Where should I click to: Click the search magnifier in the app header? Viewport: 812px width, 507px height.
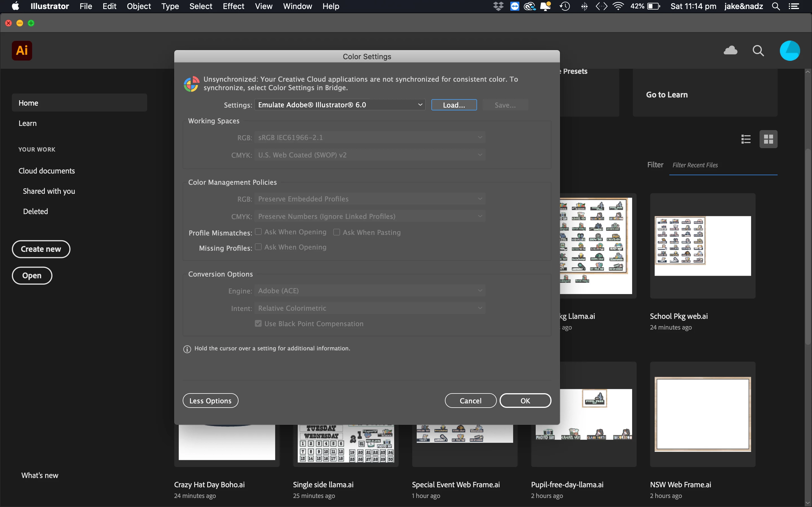pos(758,51)
